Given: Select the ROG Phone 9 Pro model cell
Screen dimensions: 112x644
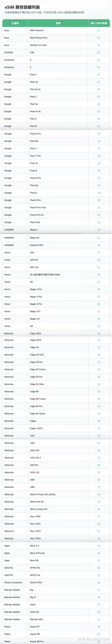Looking at the screenshot, I should (39, 38).
